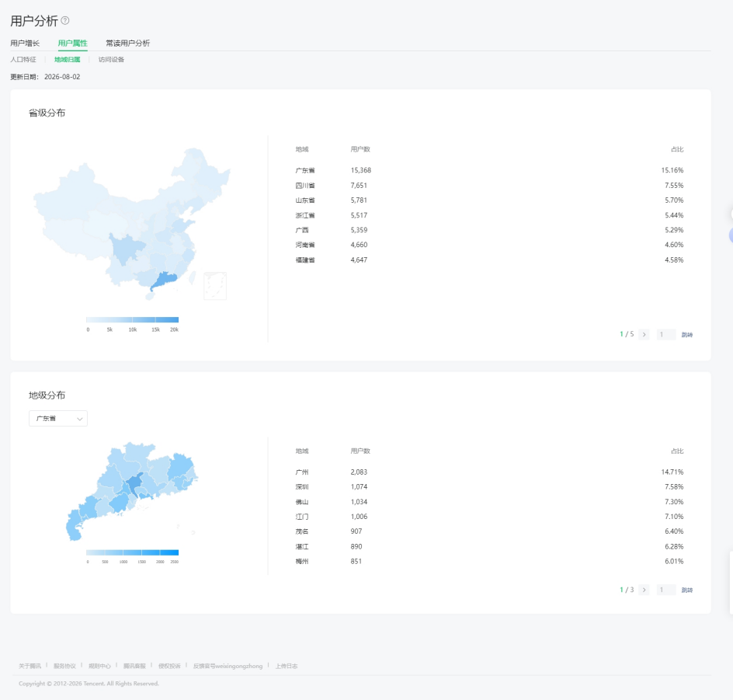Click the 地级分布 map color scale legend

tap(132, 552)
